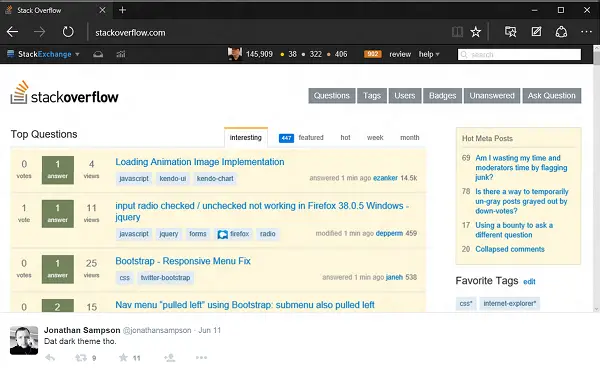This screenshot has width=600, height=376.
Task: Click the follow person icon on tweet
Action: click(170, 358)
